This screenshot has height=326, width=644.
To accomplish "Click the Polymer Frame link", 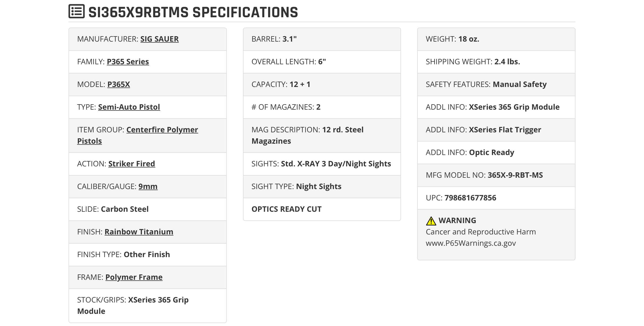I will pos(134,277).
